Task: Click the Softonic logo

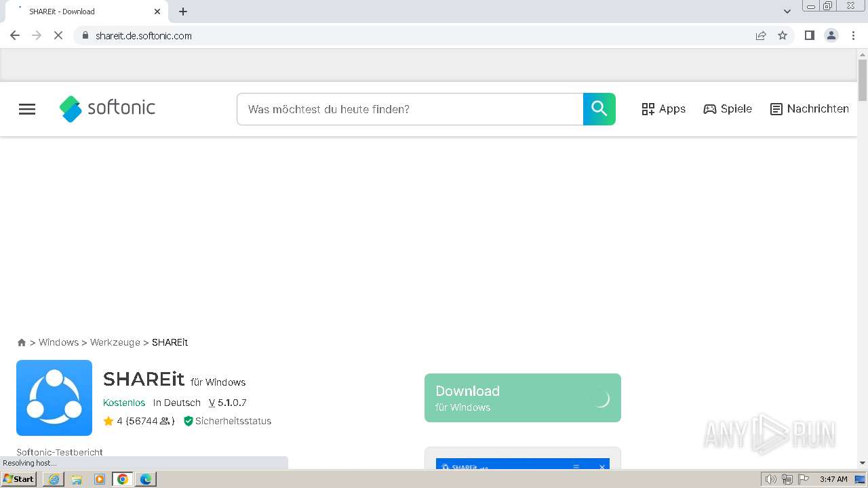Action: click(107, 108)
